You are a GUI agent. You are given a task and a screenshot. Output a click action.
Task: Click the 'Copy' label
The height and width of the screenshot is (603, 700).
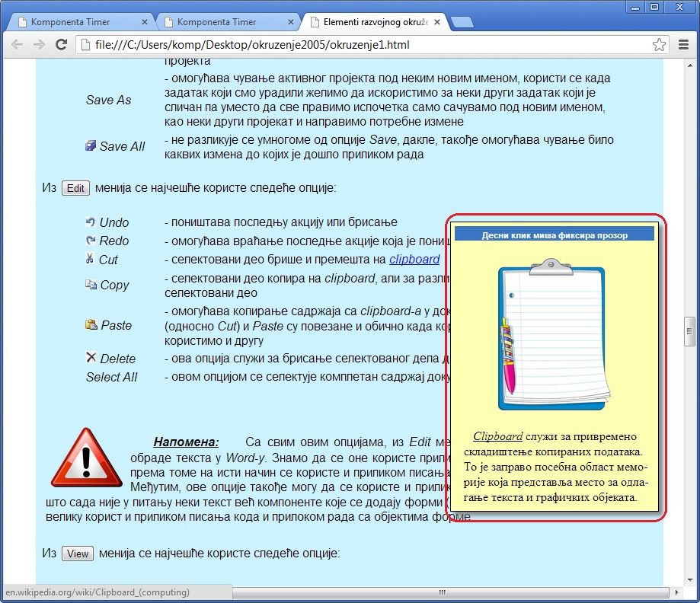(x=114, y=285)
